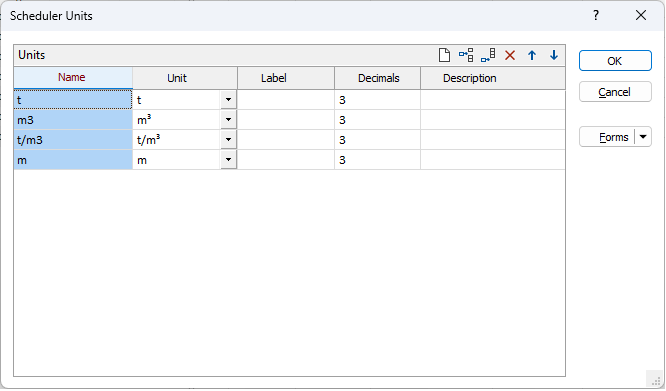Click the new blank page icon in Units toolbar
The image size is (666, 391).
pos(444,55)
